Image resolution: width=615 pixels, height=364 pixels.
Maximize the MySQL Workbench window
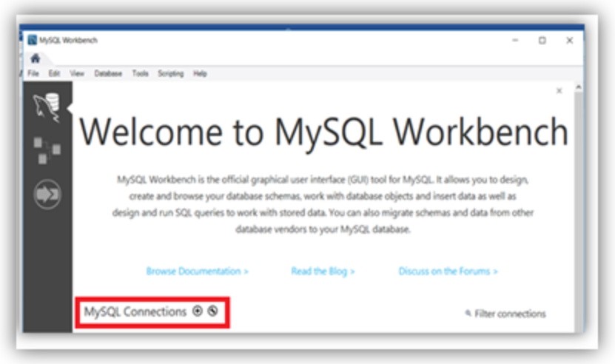tap(542, 41)
